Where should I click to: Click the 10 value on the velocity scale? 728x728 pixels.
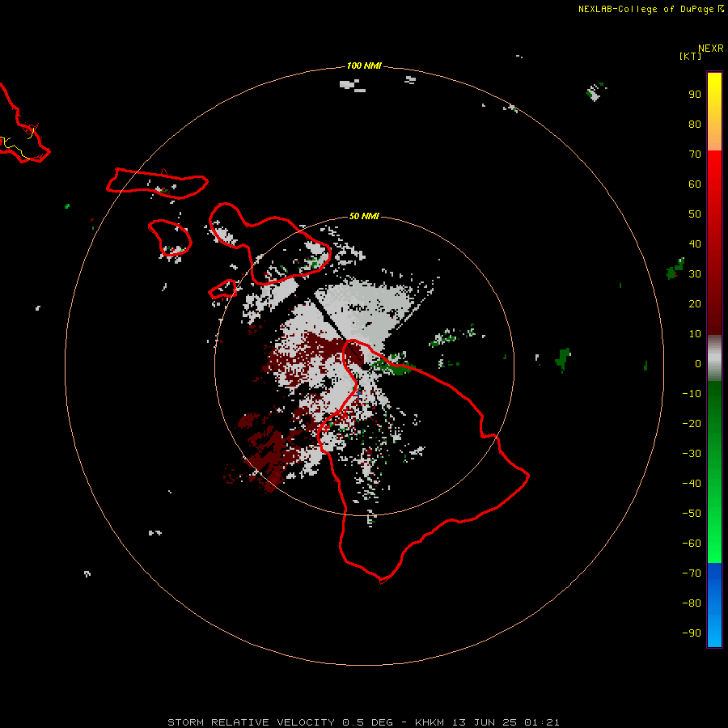coord(695,334)
